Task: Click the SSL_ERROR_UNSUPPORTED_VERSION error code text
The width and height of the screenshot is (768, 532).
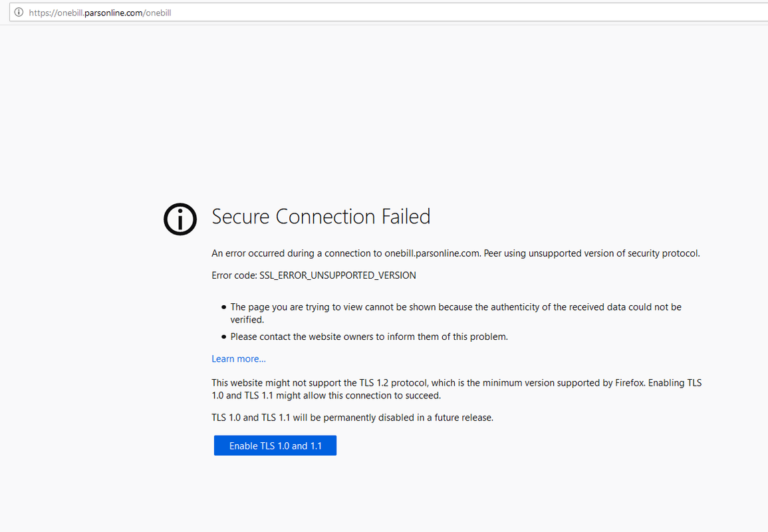Action: click(x=338, y=275)
